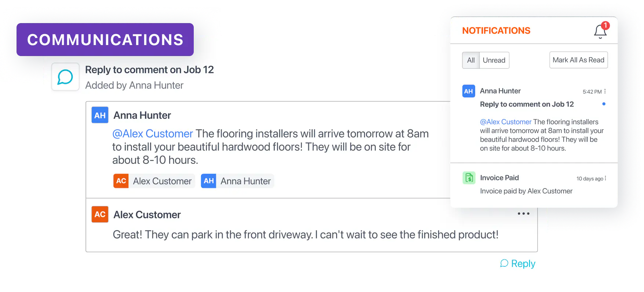Click the comment bubble icon beside Job 12
The image size is (644, 292).
click(65, 77)
